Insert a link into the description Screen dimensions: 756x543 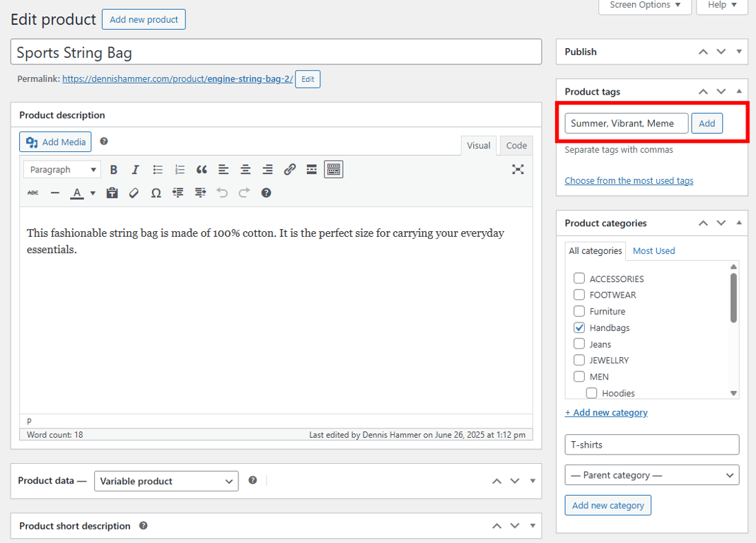point(289,169)
